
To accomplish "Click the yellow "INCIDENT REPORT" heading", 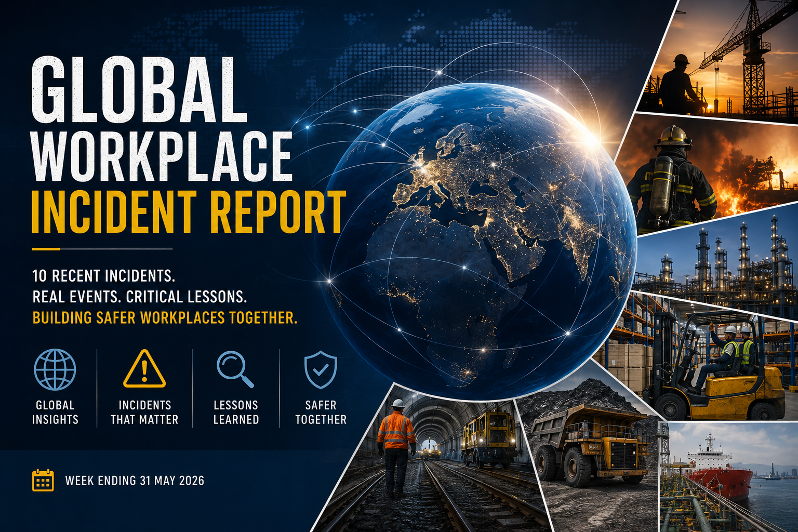I will pos(189,212).
